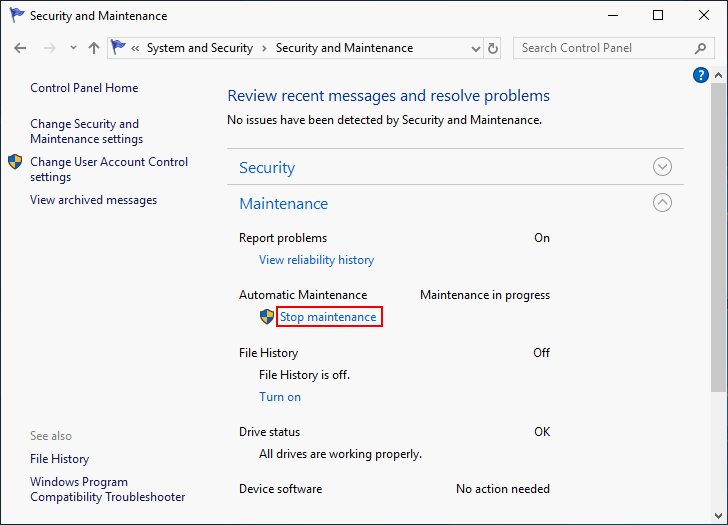Click the 'Off' status for File History

[x=541, y=353]
